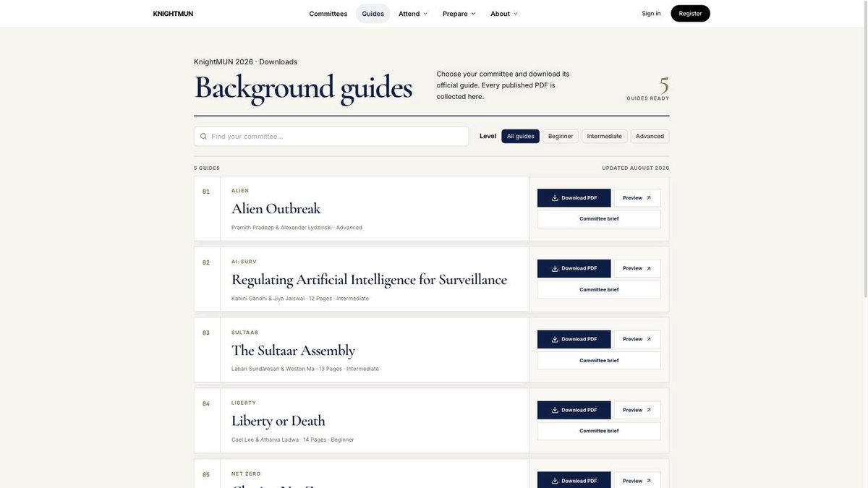Open Committee brief for The Sultaar Assembly
Viewport: 868px width, 488px height.
pyautogui.click(x=599, y=361)
